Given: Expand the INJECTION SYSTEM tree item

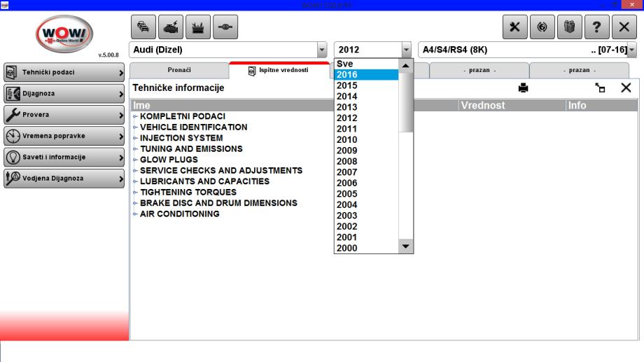Looking at the screenshot, I should 181,138.
